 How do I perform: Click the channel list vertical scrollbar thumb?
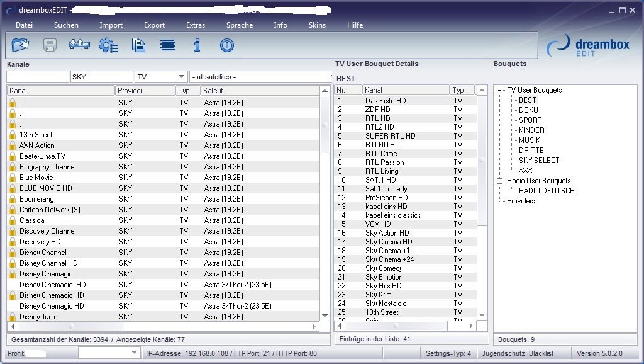[x=325, y=125]
